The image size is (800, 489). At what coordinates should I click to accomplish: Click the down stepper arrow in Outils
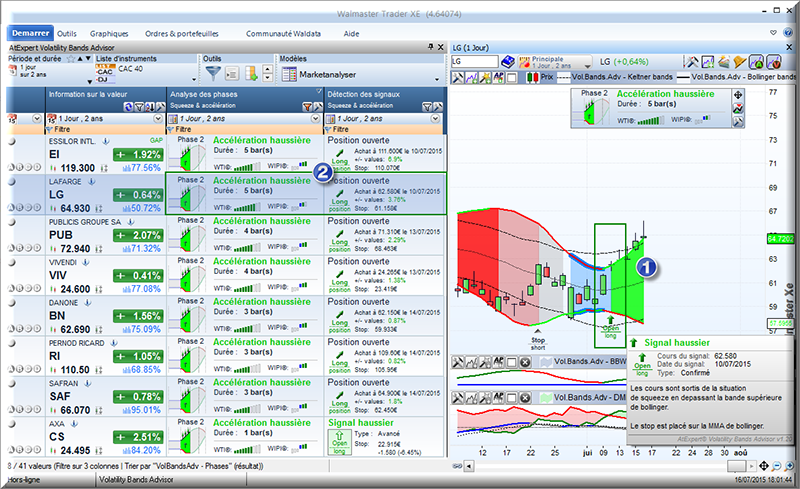(267, 78)
